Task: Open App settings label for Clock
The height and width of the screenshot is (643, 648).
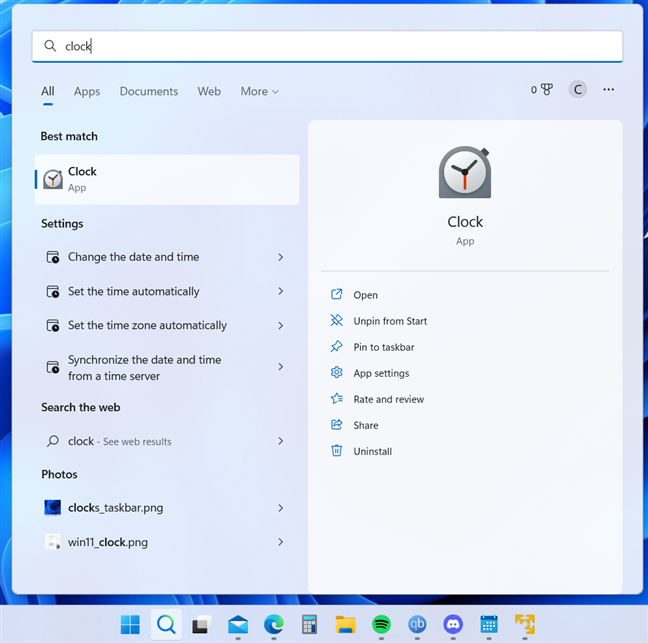Action: [381, 373]
